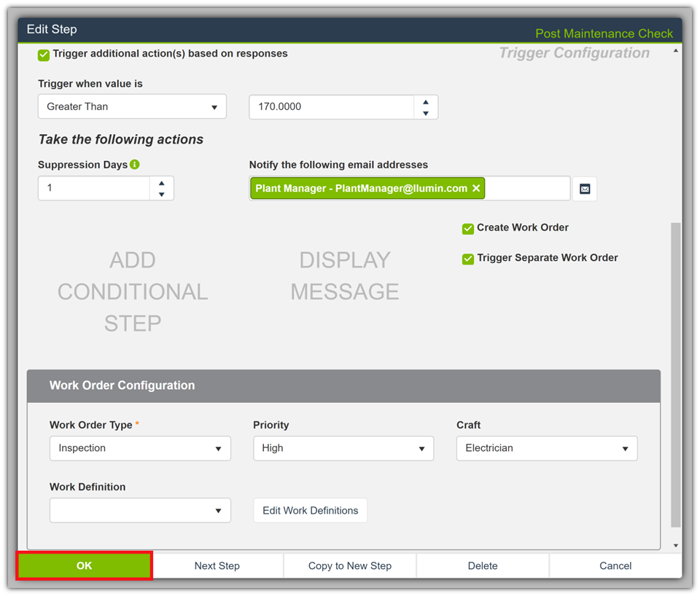Image resolution: width=700 pixels, height=596 pixels.
Task: Go to Next Step
Action: (217, 566)
